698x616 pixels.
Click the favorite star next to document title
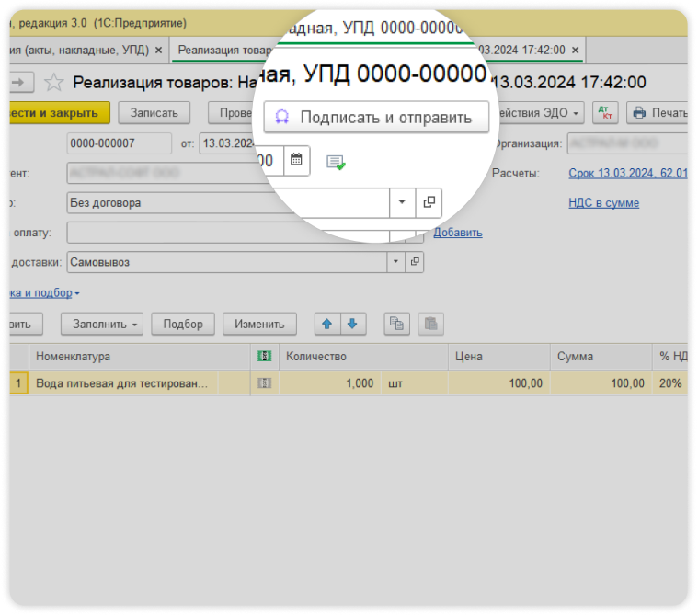tap(54, 83)
